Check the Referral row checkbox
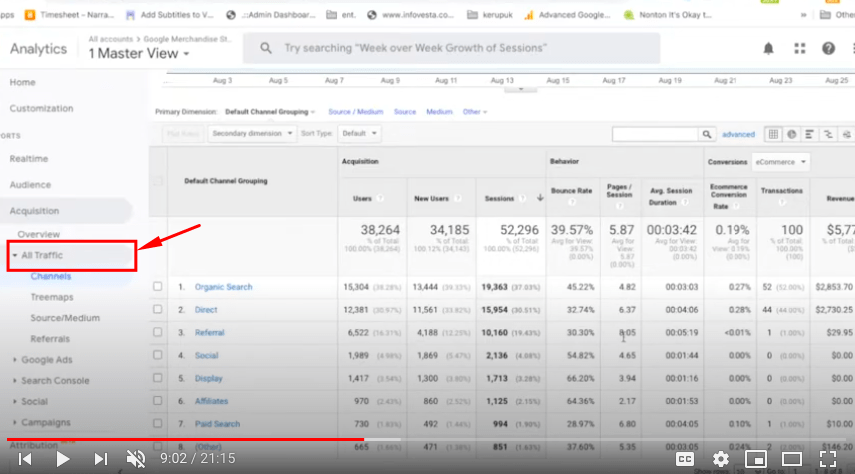 pyautogui.click(x=158, y=333)
